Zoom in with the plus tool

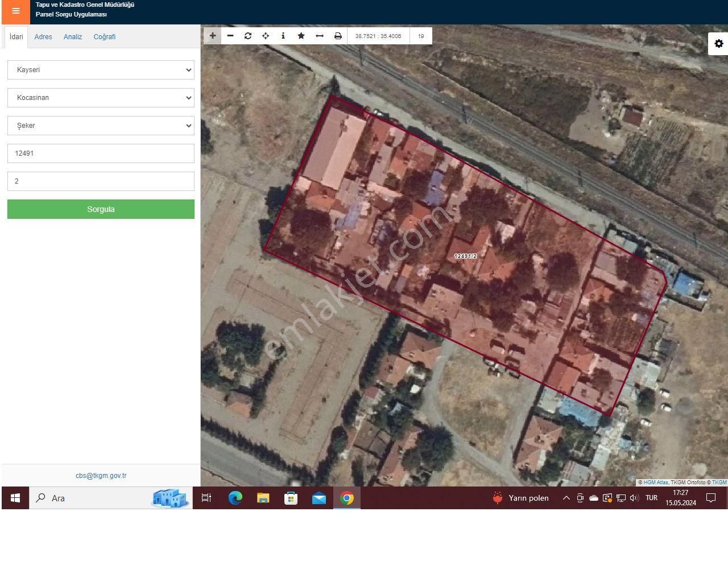point(213,36)
